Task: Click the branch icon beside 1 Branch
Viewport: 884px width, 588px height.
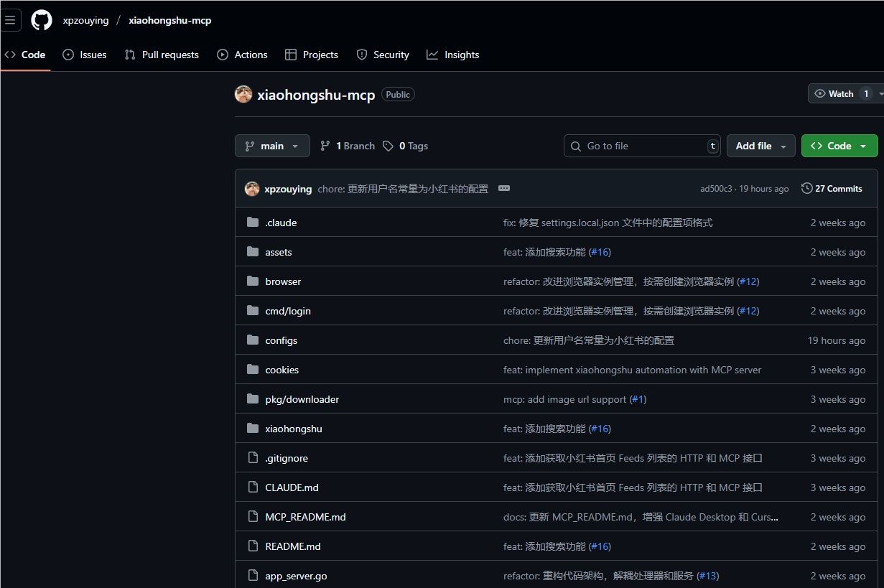Action: (x=325, y=146)
